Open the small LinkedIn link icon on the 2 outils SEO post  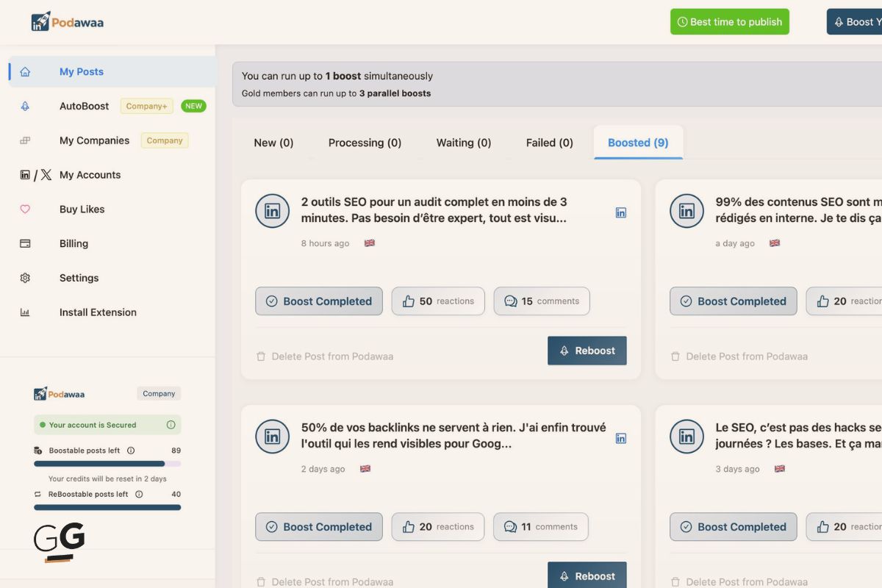click(x=621, y=212)
